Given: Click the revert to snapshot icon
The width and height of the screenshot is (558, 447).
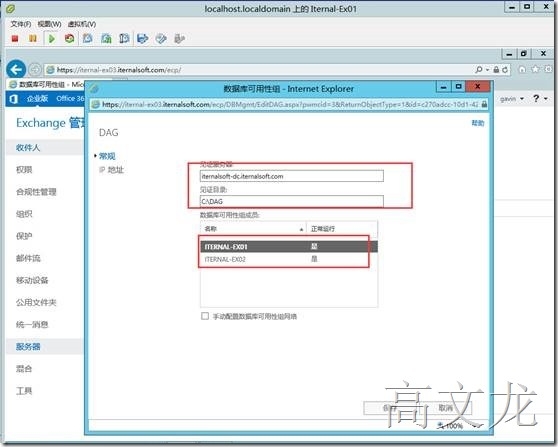Looking at the screenshot, I should point(106,38).
